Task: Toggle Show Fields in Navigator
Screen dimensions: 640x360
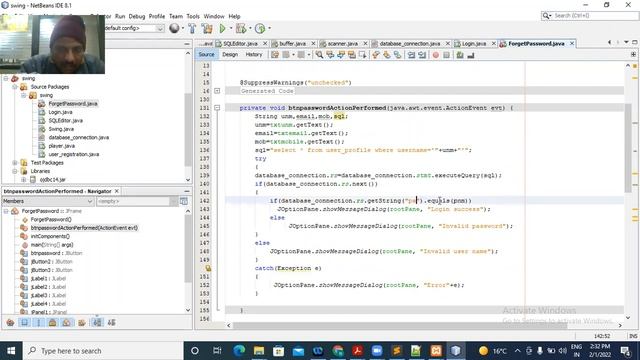Action: [24, 322]
